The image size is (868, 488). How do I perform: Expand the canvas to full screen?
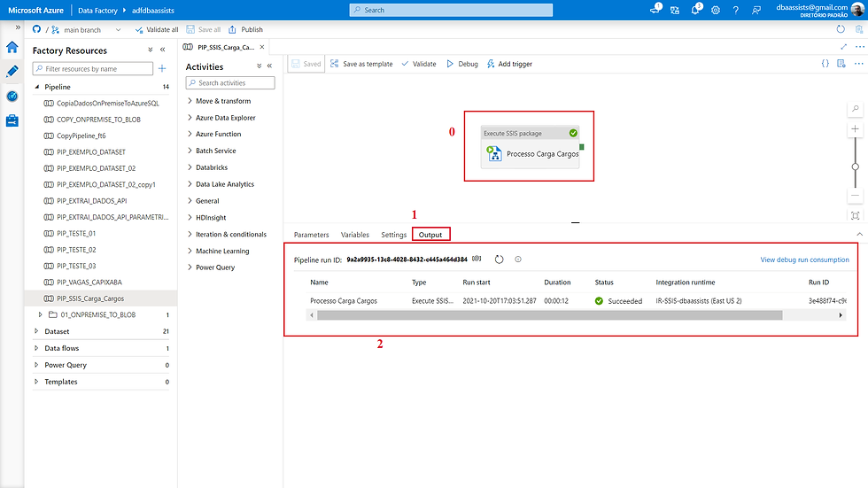[843, 47]
